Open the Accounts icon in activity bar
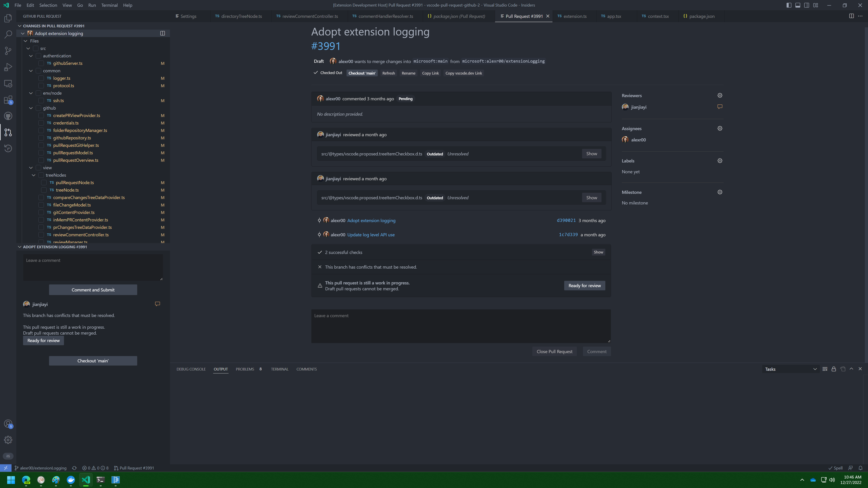The image size is (868, 488). pyautogui.click(x=8, y=424)
